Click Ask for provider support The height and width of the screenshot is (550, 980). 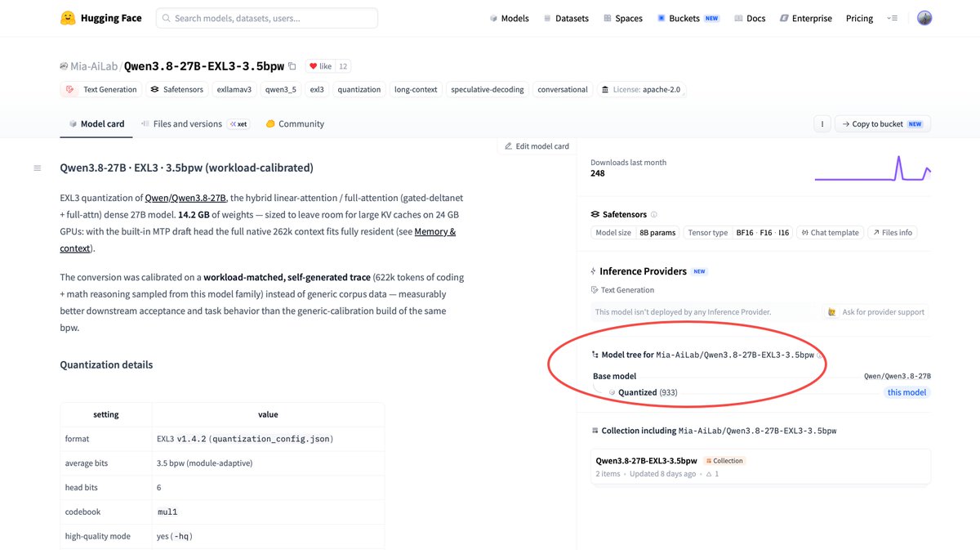pyautogui.click(x=877, y=311)
